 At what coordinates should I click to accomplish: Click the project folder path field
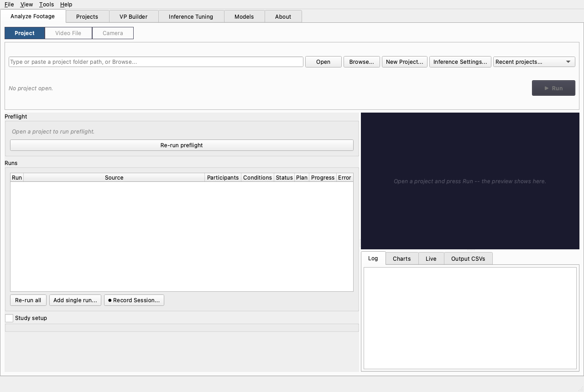coord(156,62)
